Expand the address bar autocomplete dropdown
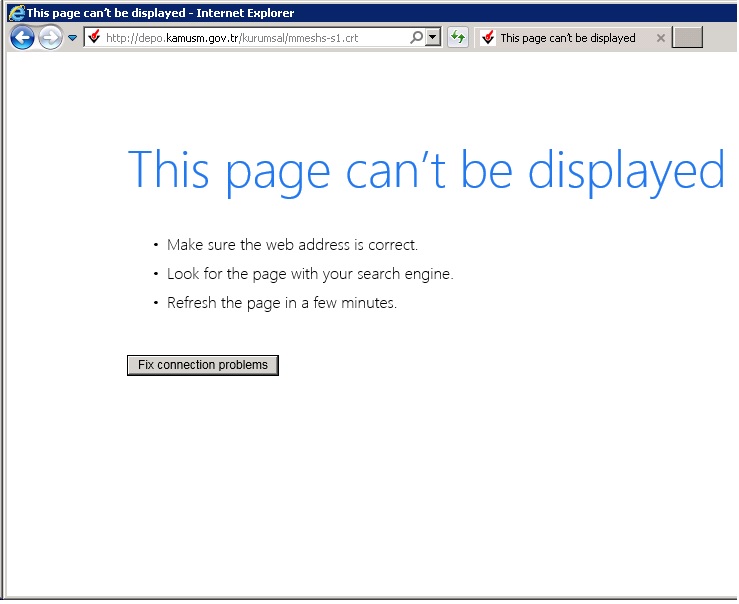This screenshot has height=604, width=739. (432, 38)
